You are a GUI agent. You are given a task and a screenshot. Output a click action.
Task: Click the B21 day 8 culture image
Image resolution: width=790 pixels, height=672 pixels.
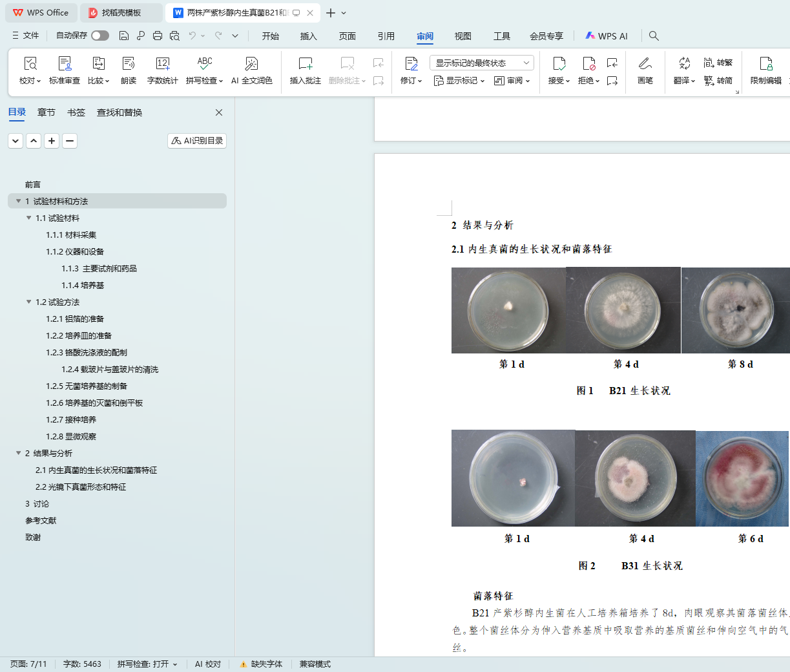point(736,310)
